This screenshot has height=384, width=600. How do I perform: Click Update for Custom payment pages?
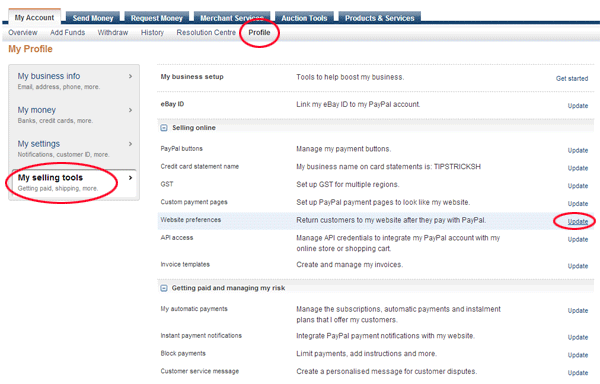point(578,204)
